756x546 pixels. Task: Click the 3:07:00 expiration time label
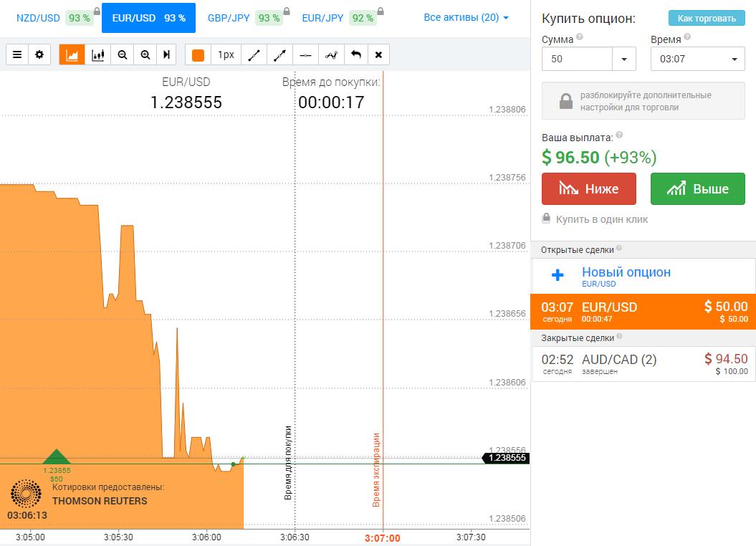pos(383,538)
